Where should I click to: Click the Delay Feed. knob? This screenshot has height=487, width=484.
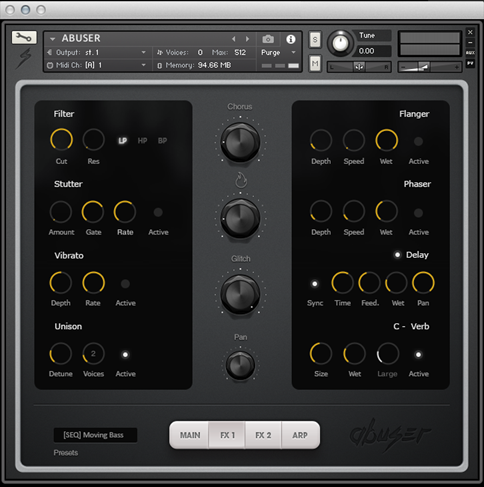(x=369, y=283)
